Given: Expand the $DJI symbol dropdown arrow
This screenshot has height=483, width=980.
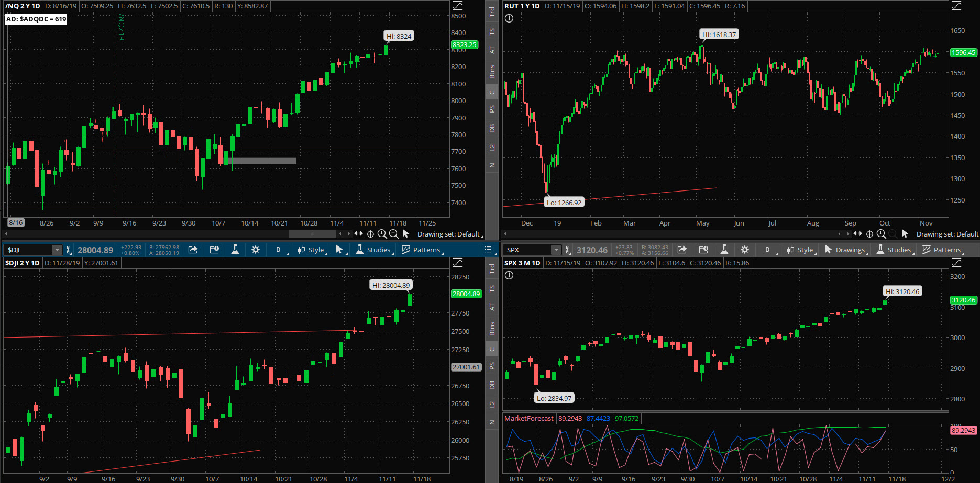Looking at the screenshot, I should click(57, 250).
